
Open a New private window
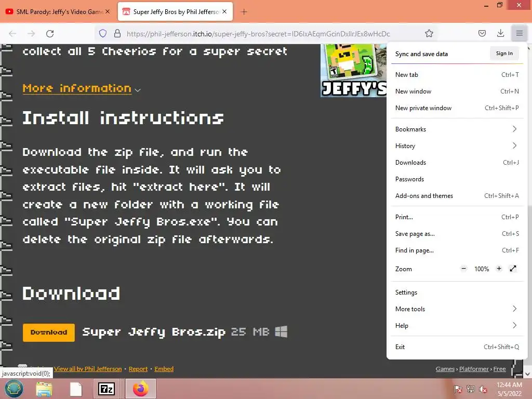(456, 108)
